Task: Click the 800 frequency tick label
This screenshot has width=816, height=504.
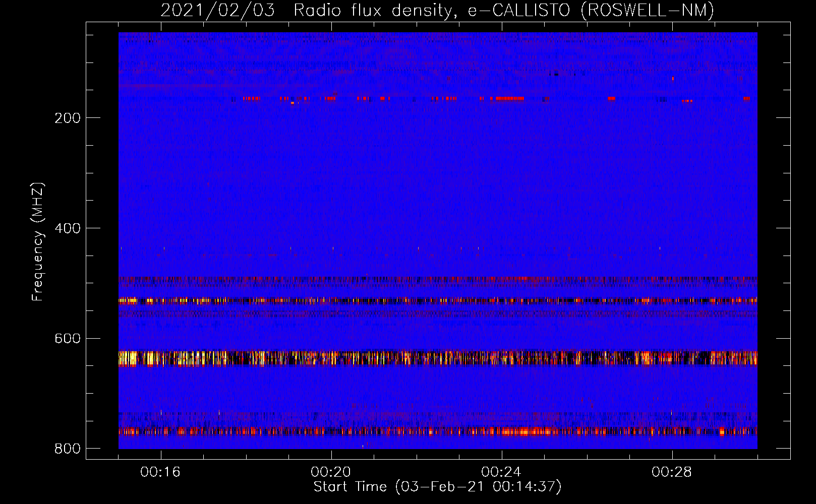Action: coord(68,449)
